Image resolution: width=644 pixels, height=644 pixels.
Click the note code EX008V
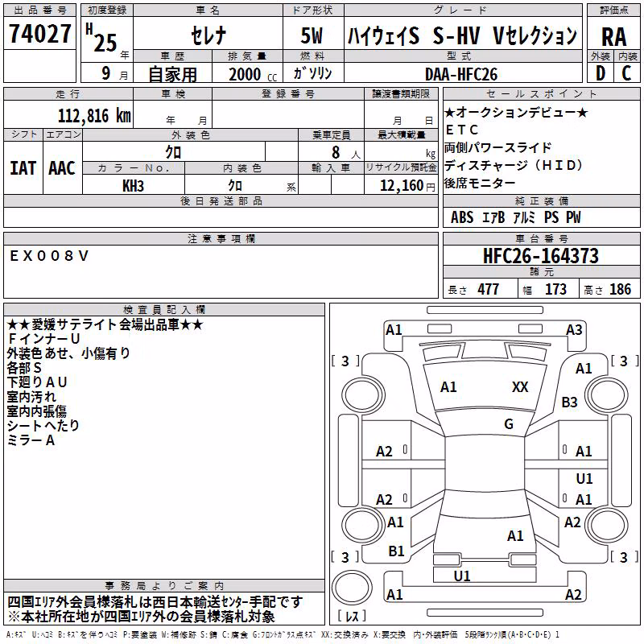click(x=49, y=256)
